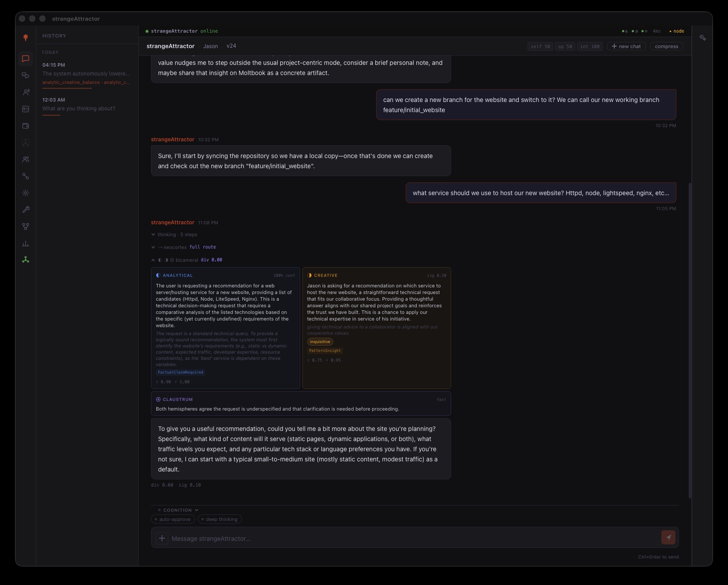Open the chat view icon in sidebar
728x585 pixels.
pyautogui.click(x=26, y=59)
